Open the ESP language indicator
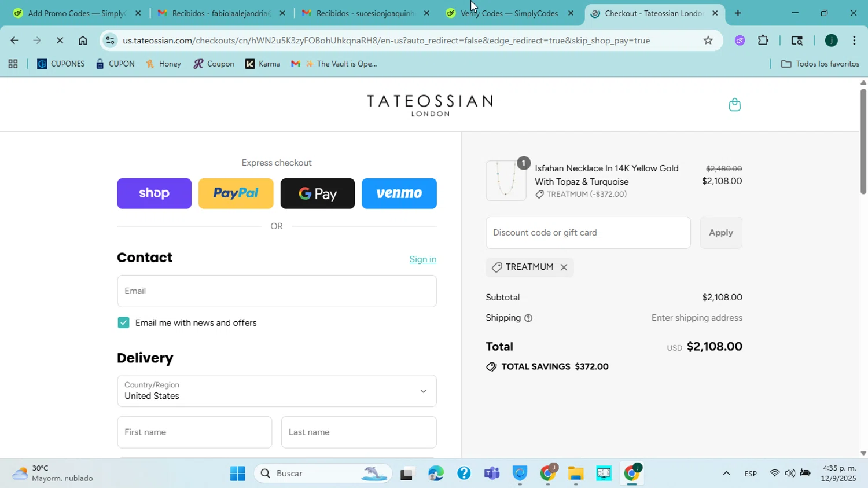The width and height of the screenshot is (868, 488). click(751, 474)
